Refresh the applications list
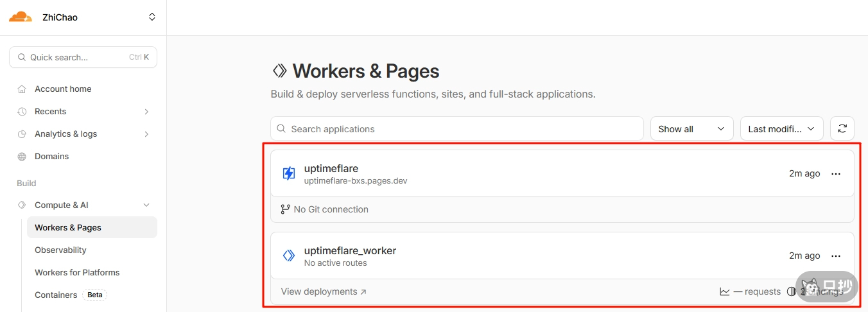This screenshot has height=312, width=868. 842,128
